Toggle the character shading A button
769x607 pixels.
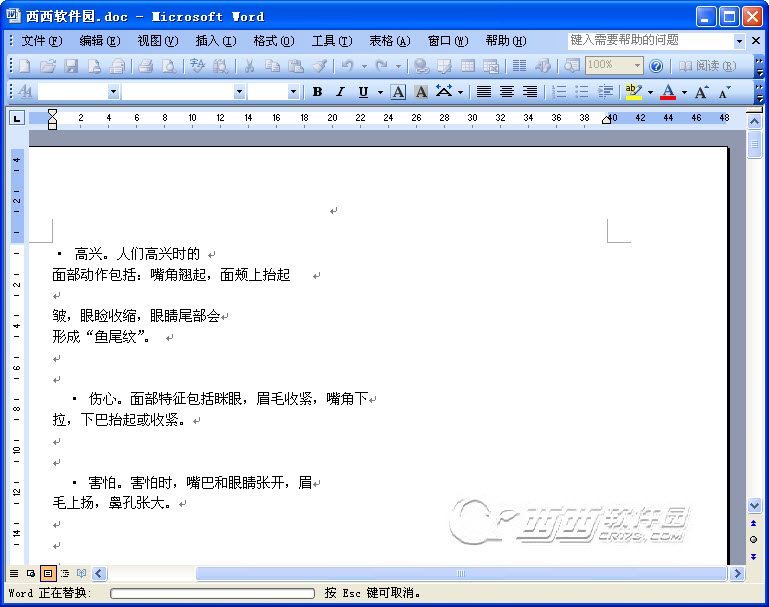coord(421,91)
